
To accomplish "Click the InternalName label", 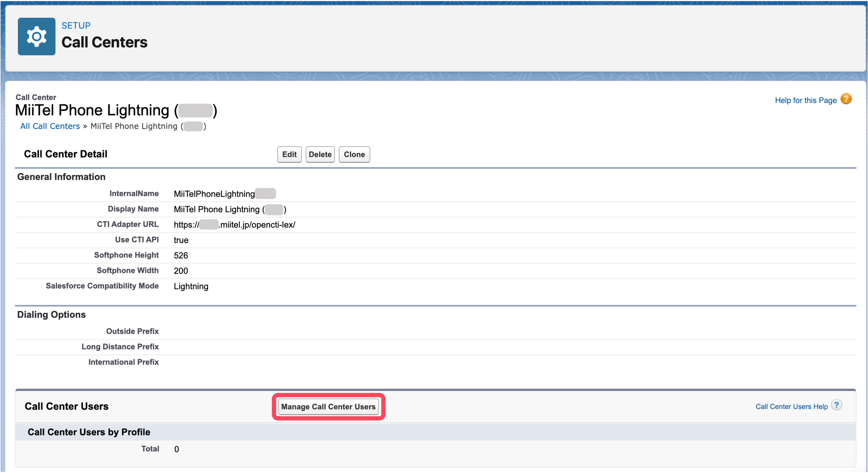I will (134, 194).
